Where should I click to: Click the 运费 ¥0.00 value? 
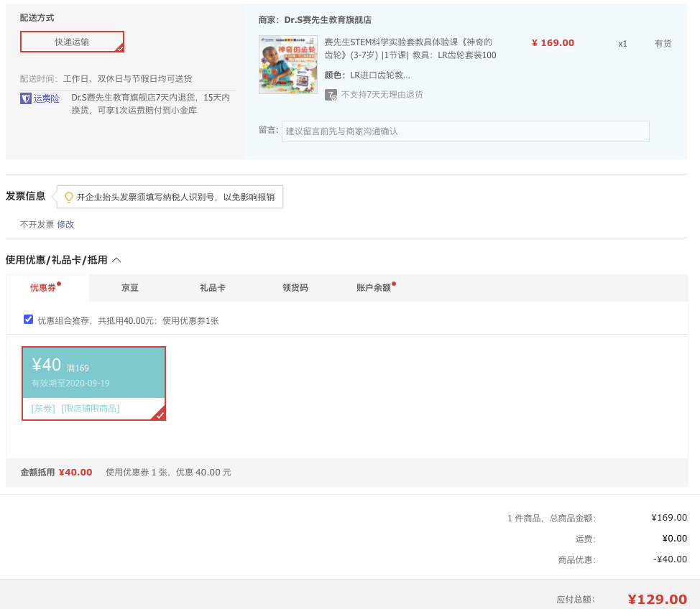pos(675,539)
